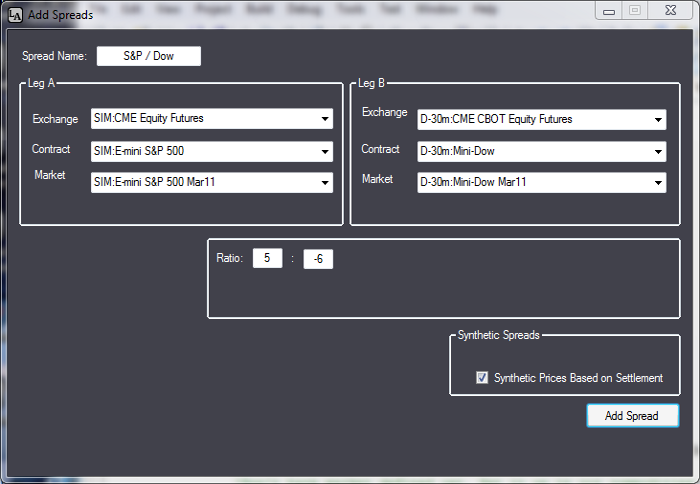
Task: Click the Synthetic Spreads group title
Action: (x=498, y=335)
